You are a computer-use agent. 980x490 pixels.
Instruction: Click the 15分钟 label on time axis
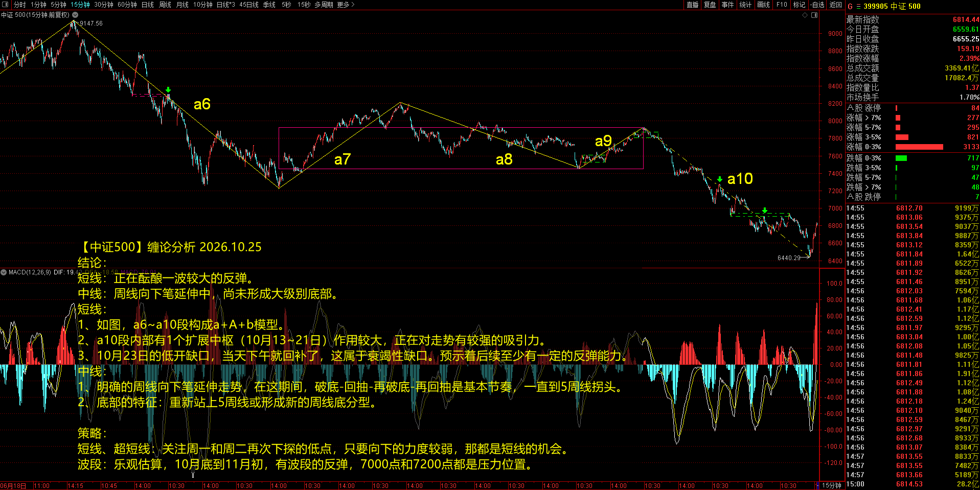(x=832, y=485)
